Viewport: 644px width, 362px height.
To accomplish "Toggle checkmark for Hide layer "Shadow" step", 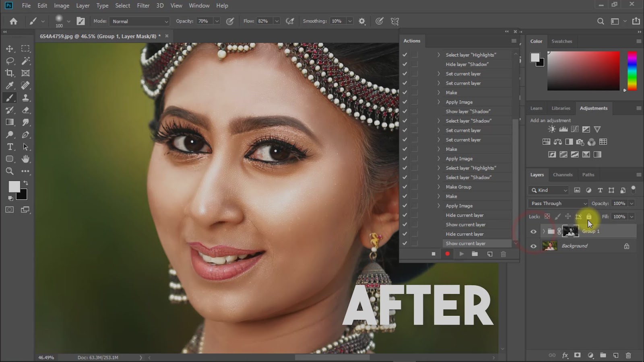I will pyautogui.click(x=405, y=64).
